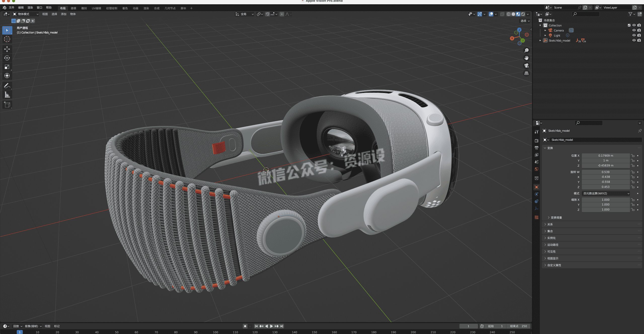Hide Camera in viewport via eye icon
This screenshot has height=334, width=644.
(x=634, y=30)
